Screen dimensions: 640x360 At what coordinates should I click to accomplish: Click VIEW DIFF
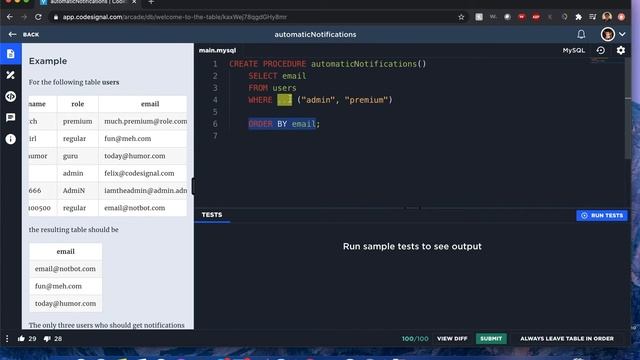(452, 338)
